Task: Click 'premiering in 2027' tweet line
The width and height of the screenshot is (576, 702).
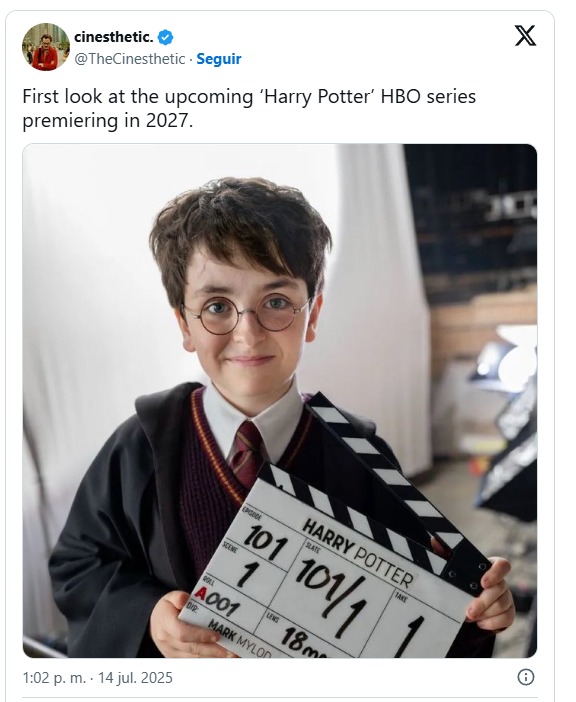Action: (x=108, y=120)
